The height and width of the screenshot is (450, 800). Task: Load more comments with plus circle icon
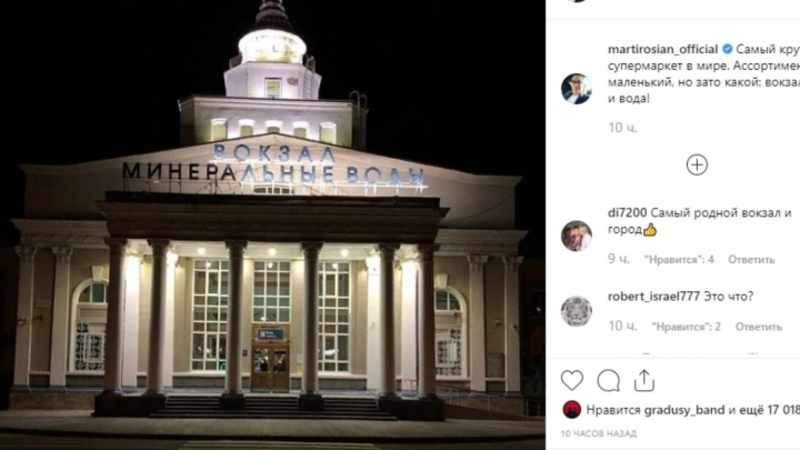pyautogui.click(x=697, y=165)
